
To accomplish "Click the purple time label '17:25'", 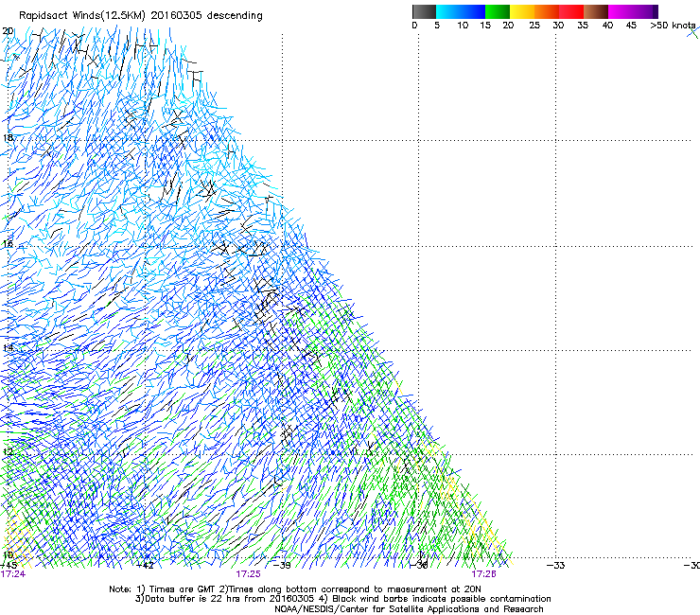I will 248,574.
